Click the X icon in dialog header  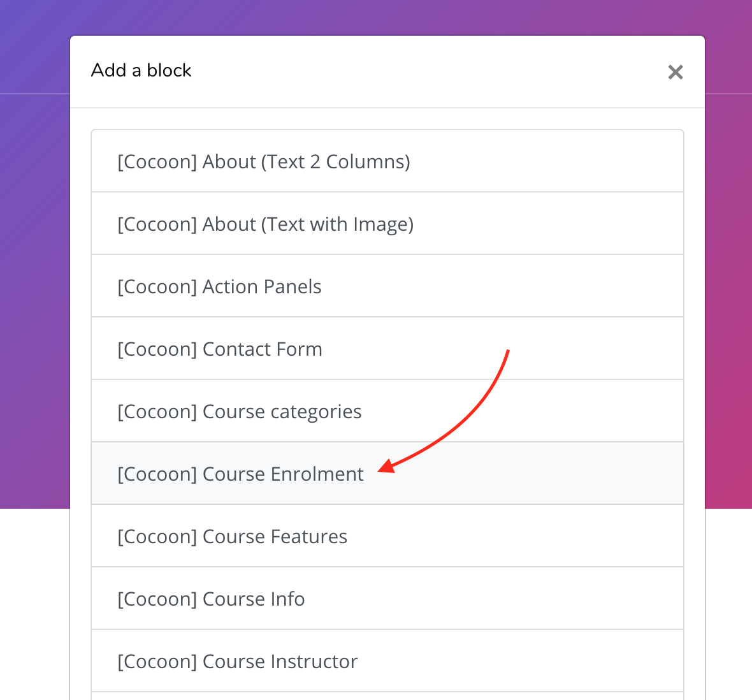pyautogui.click(x=676, y=72)
